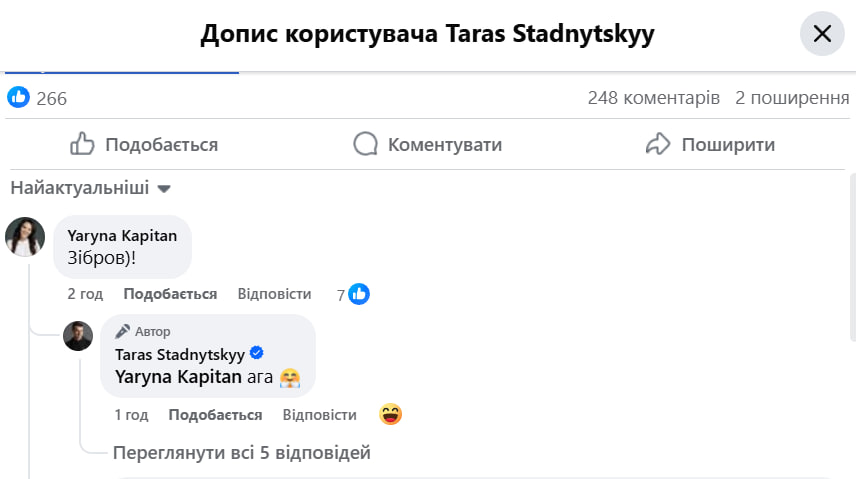This screenshot has height=479, width=856.
Task: Expand Переглянути всі 5 відповідей
Action: (242, 453)
